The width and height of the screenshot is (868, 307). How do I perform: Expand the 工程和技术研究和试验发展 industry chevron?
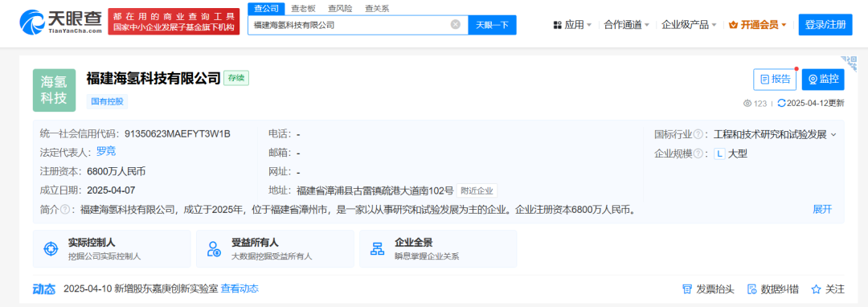(833, 134)
